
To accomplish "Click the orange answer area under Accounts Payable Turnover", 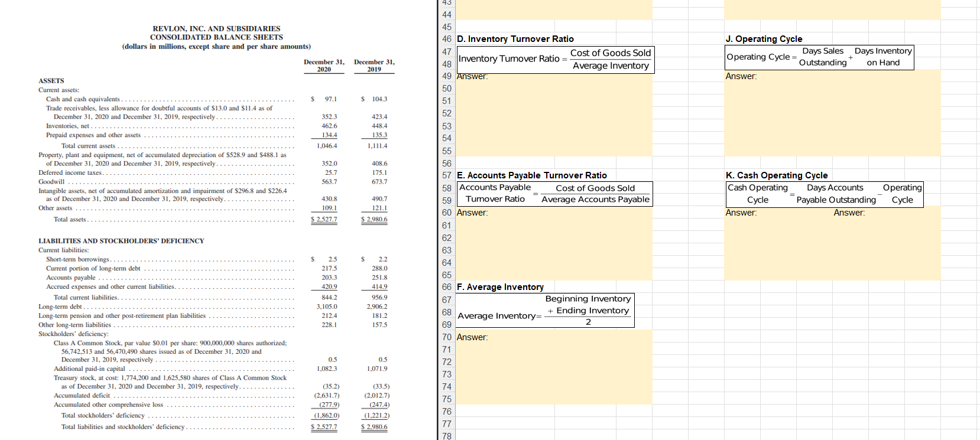I will (554, 243).
